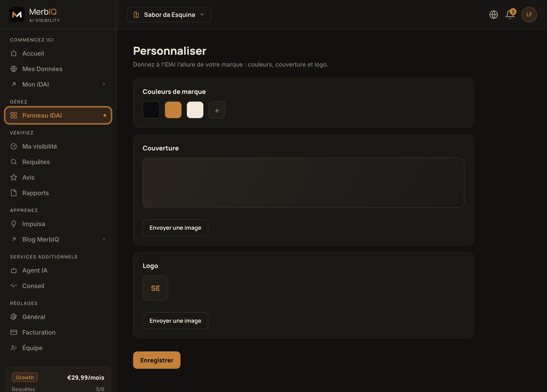Open Mes Données menu item
Image resolution: width=547 pixels, height=392 pixels.
pos(58,69)
